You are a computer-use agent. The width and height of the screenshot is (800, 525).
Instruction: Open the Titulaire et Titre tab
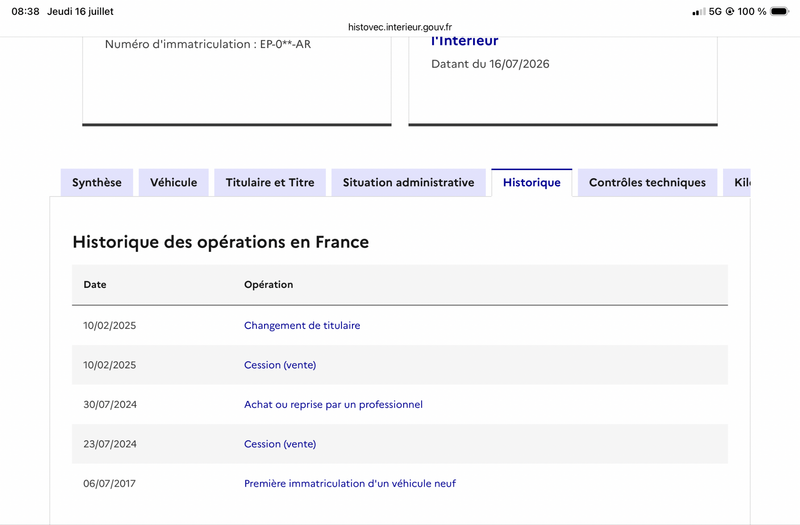point(270,183)
